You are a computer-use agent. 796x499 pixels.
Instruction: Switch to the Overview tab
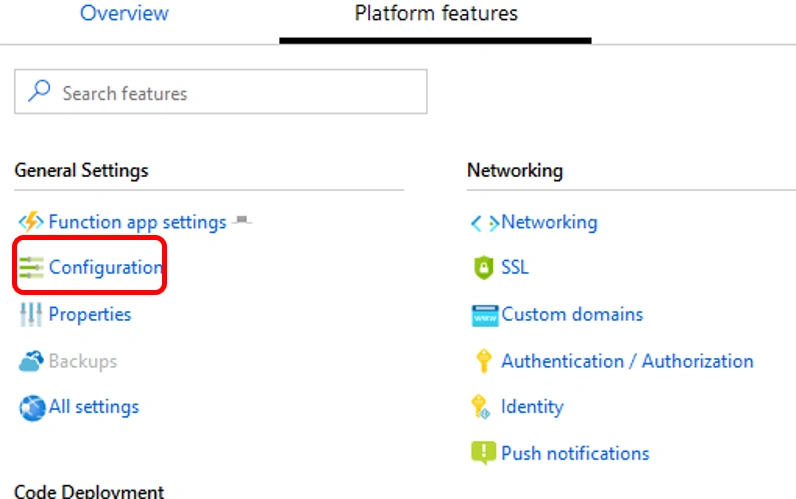(x=124, y=13)
